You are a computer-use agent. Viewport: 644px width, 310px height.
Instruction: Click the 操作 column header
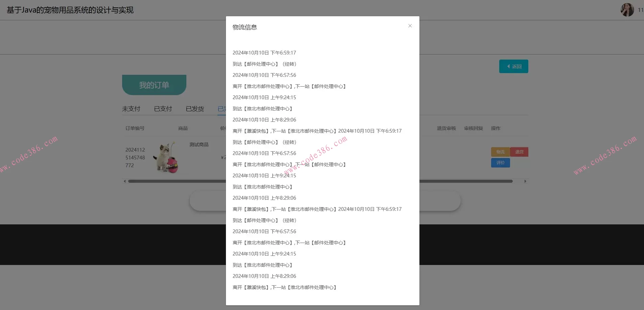(496, 128)
